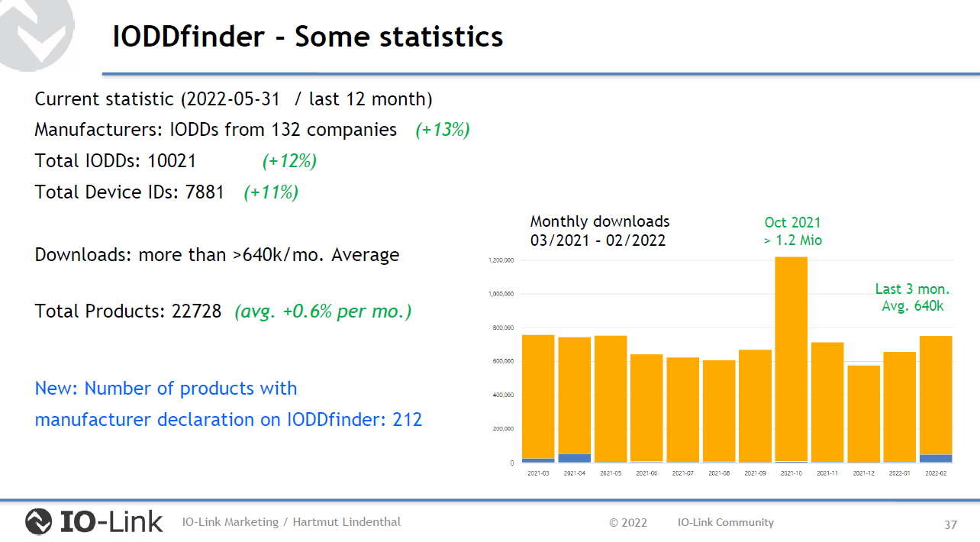Click the blue segment of the 2021-03 bar
This screenshot has width=980, height=542.
pyautogui.click(x=538, y=460)
